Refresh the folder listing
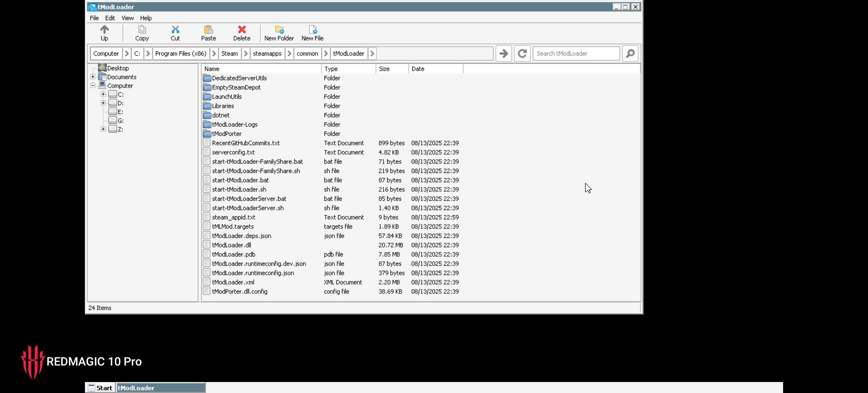 coord(522,53)
